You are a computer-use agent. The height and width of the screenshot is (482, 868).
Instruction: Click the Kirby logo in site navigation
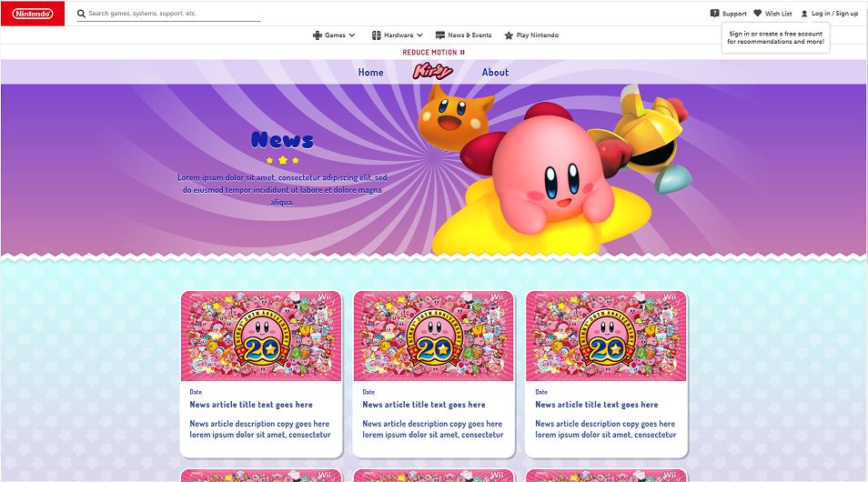pos(432,71)
